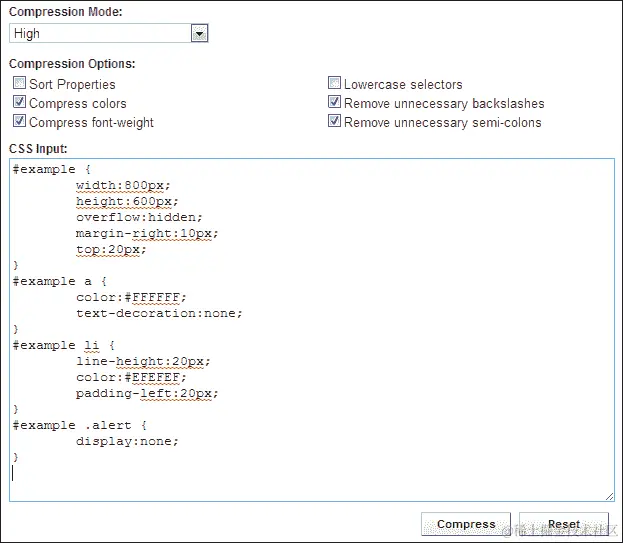Click the 'text-decoration:none;' line
The height and width of the screenshot is (543, 623).
coord(159,313)
